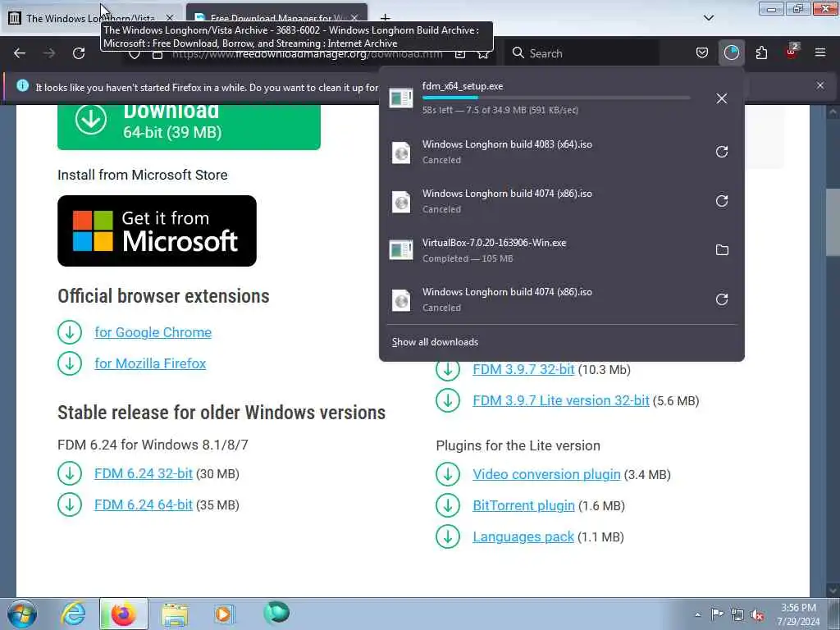Click the download arrow beside for Mozilla Firefox
The height and width of the screenshot is (630, 840).
tap(70, 363)
